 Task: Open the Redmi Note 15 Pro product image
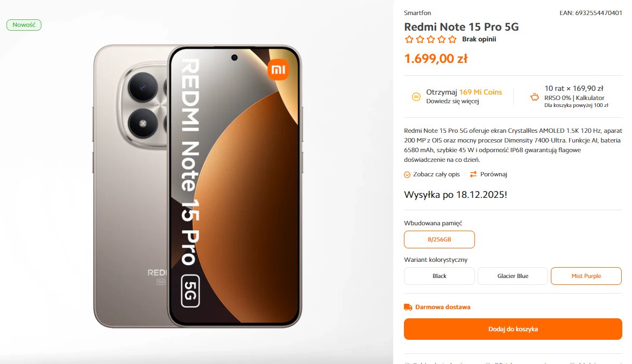pos(197,186)
